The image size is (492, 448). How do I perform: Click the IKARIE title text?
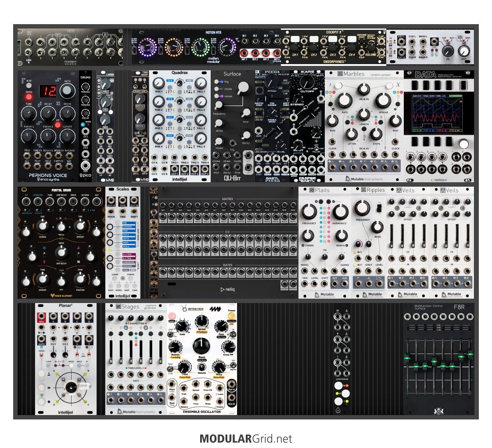tap(308, 72)
